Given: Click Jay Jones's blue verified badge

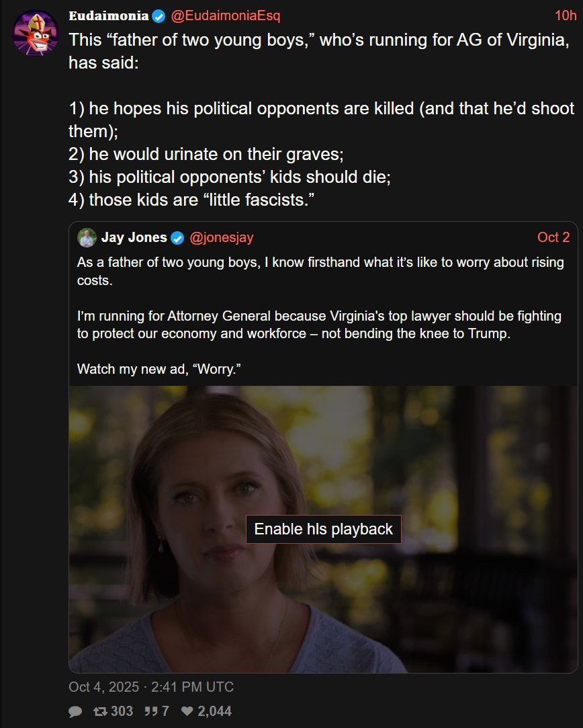Looking at the screenshot, I should point(177,238).
